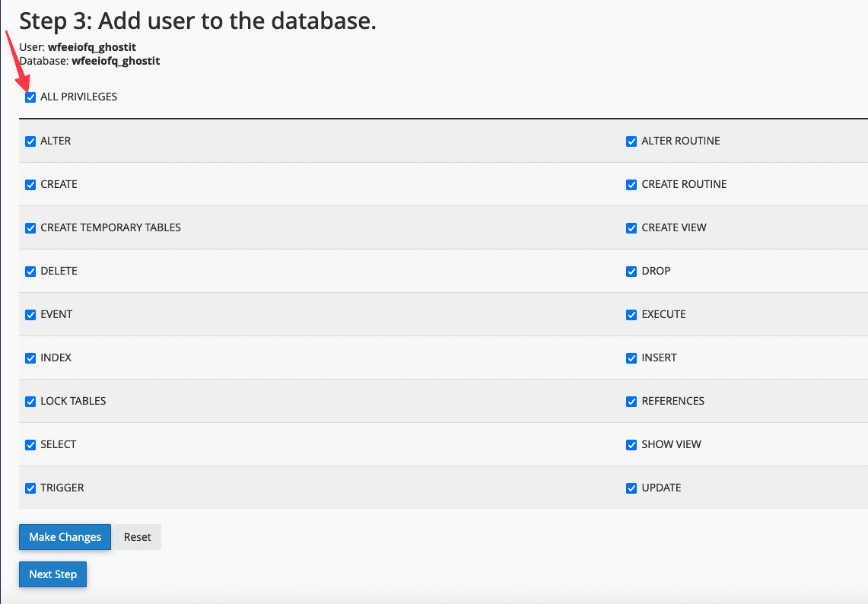868x604 pixels.
Task: Toggle the SELECT privilege checkbox
Action: coord(30,445)
